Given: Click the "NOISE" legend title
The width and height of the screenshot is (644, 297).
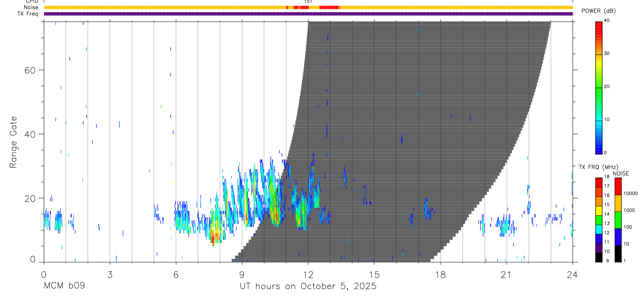Looking at the screenshot, I should point(621,173).
